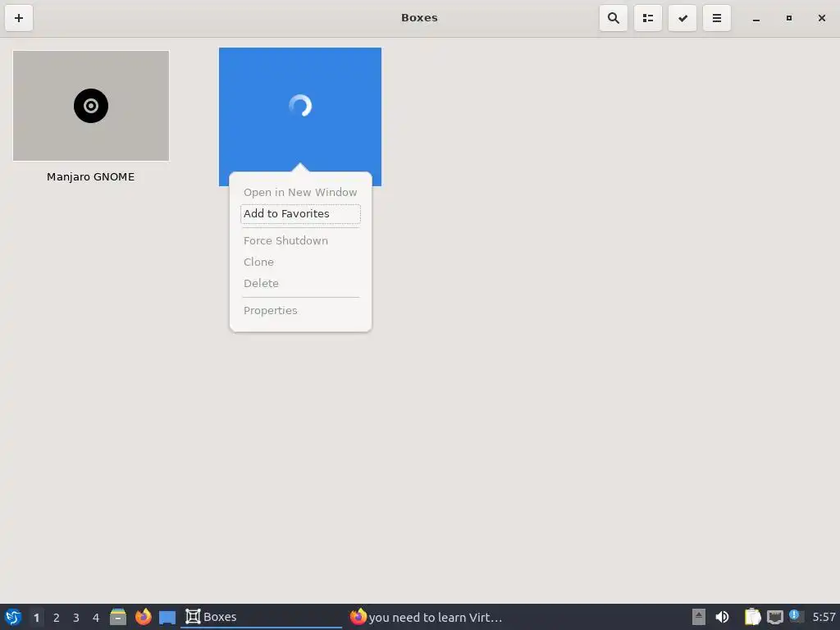Click the clock showing 5:57

[x=824, y=617]
